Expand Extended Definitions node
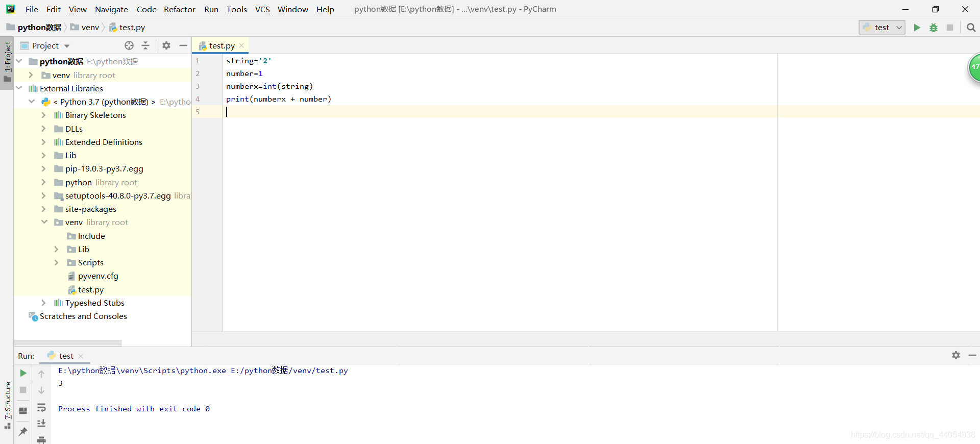980x444 pixels. pos(44,142)
